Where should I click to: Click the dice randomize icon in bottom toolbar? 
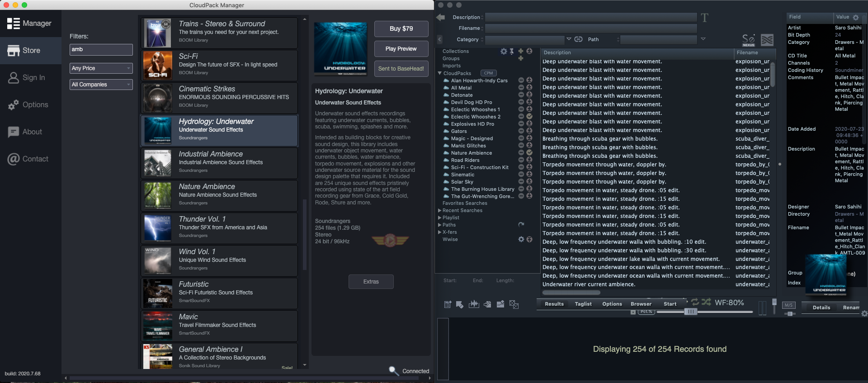point(514,304)
